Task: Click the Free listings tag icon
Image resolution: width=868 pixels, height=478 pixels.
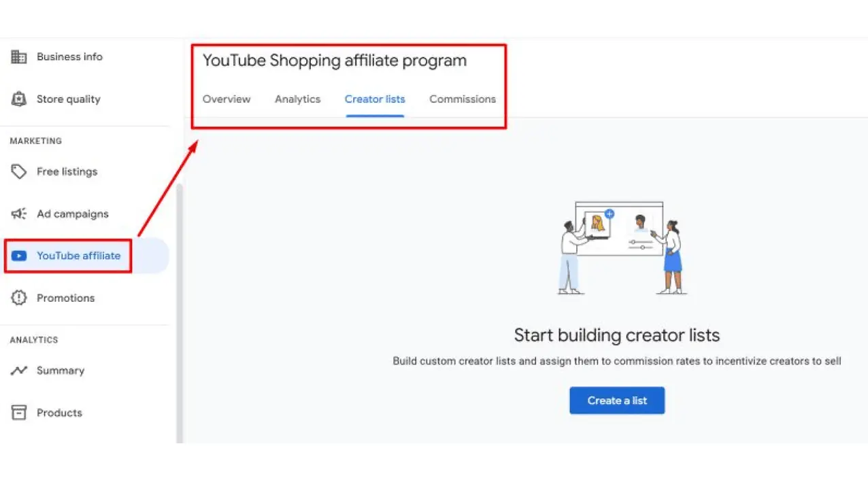Action: coord(19,172)
